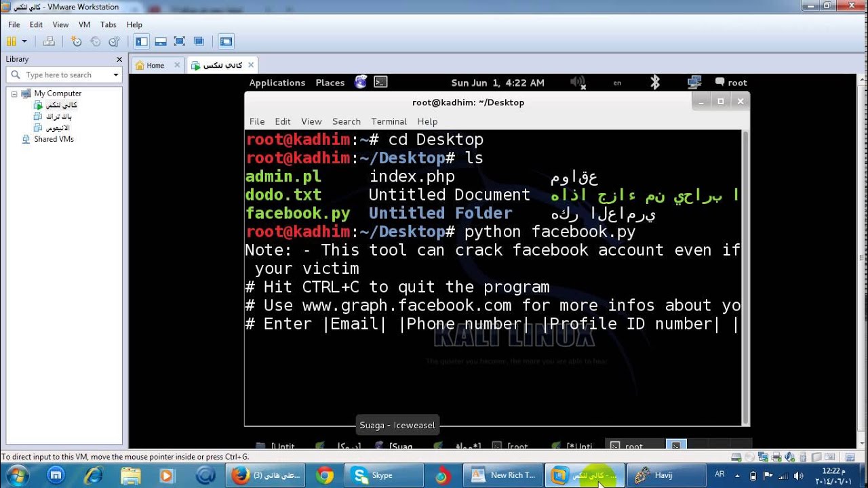Close the Library panel
The width and height of the screenshot is (868, 488).
(x=119, y=60)
